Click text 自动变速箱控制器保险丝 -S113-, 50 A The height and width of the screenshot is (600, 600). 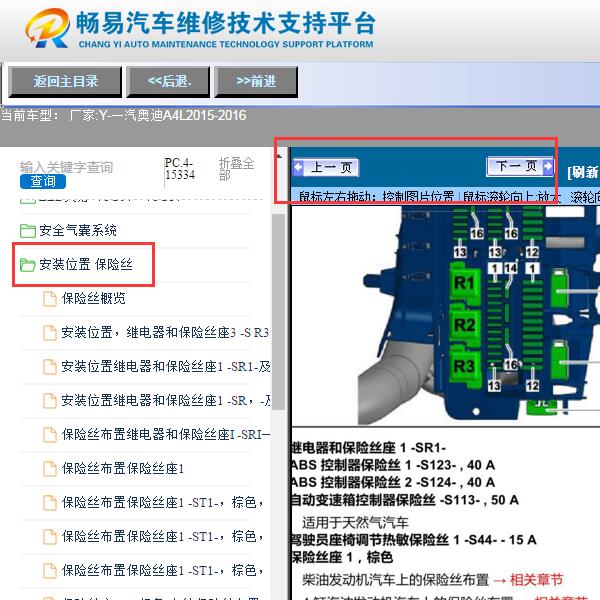click(x=405, y=500)
